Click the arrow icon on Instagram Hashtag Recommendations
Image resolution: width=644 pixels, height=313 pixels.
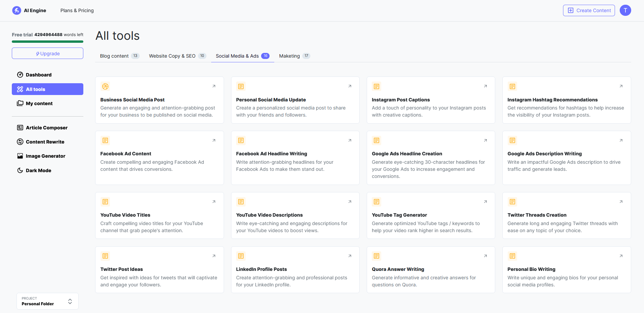pyautogui.click(x=621, y=86)
